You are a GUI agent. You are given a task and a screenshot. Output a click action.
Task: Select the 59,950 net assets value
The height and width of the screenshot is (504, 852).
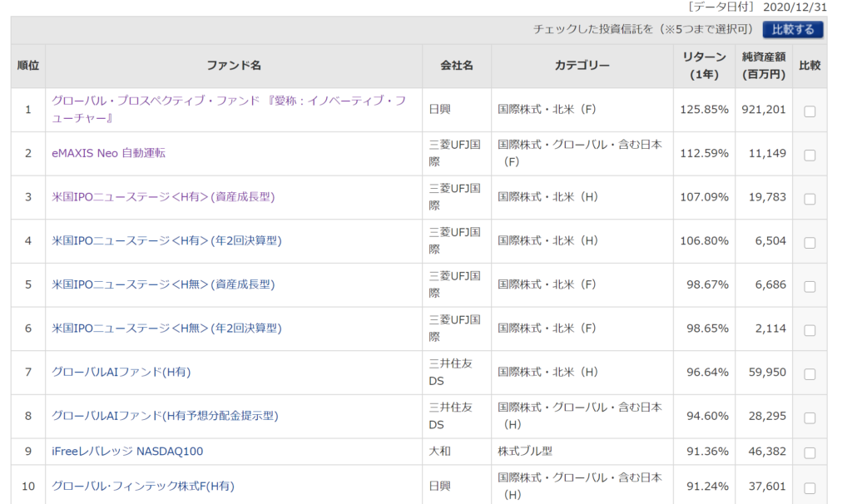(767, 372)
